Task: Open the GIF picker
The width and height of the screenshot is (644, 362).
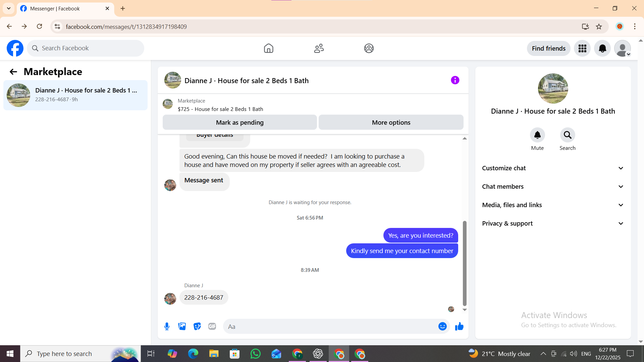Action: (212, 326)
